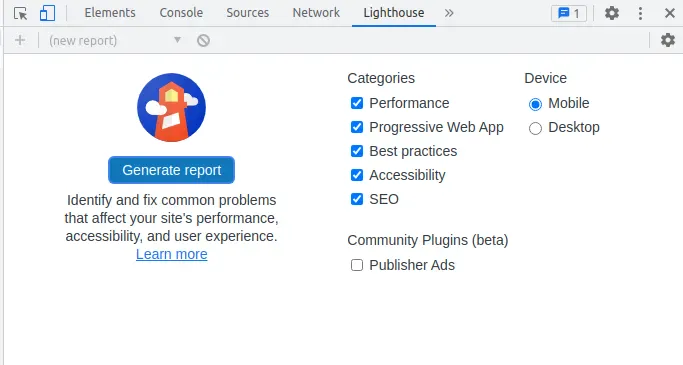Activate the inspect element picker icon
This screenshot has height=365, width=683.
coord(20,13)
